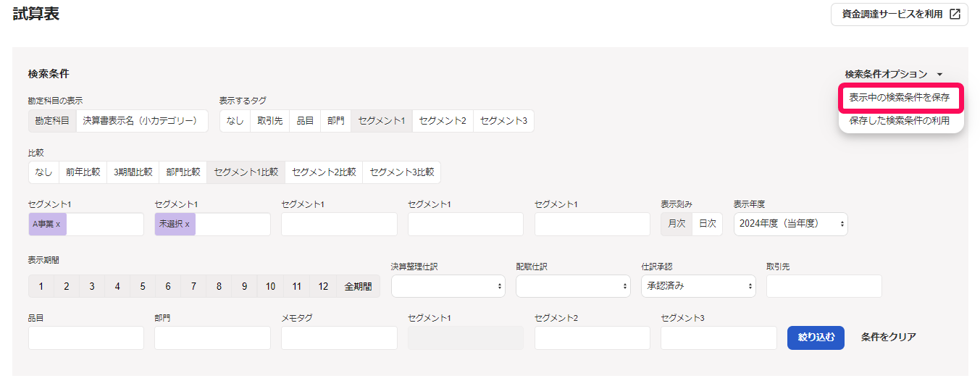Choose 保存した検索条件の利用 menu item
Image resolution: width=980 pixels, height=381 pixels.
click(899, 121)
